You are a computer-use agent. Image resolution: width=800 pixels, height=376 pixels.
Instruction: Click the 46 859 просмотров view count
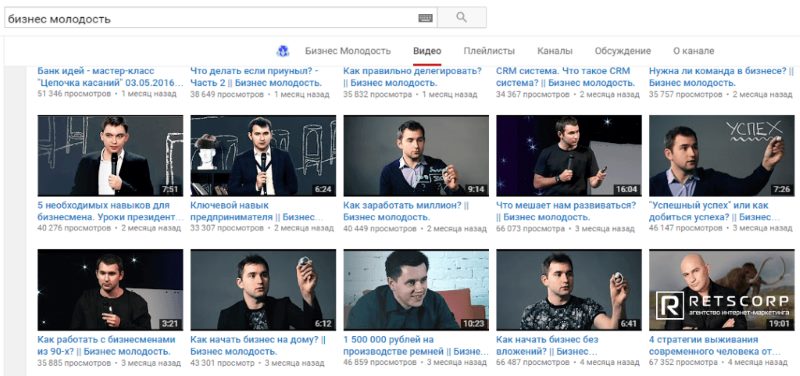380,363
